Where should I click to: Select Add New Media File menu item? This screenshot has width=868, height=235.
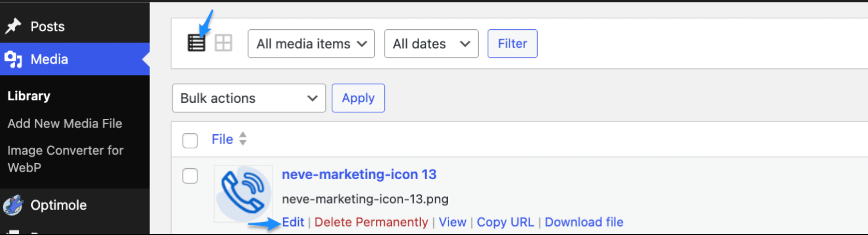(65, 124)
